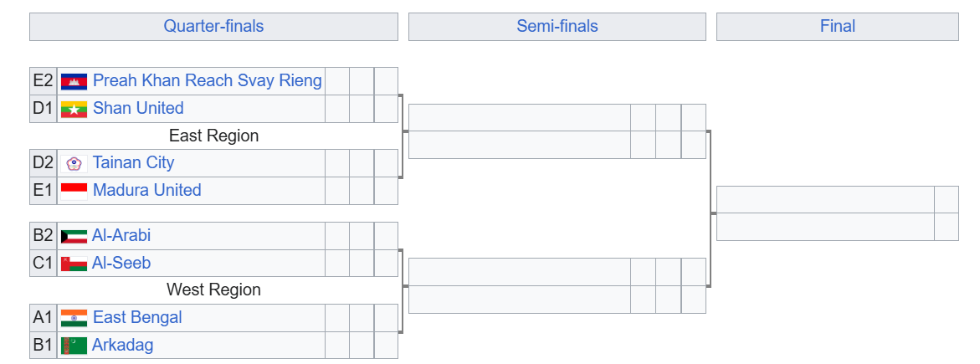Viewport: 980px width, 364px height.
Task: Open the Final header link
Action: pyautogui.click(x=838, y=26)
